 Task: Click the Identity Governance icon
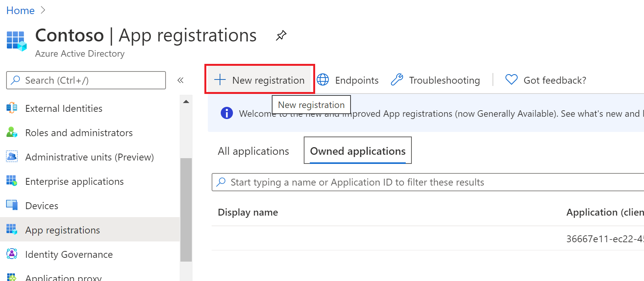click(x=12, y=254)
